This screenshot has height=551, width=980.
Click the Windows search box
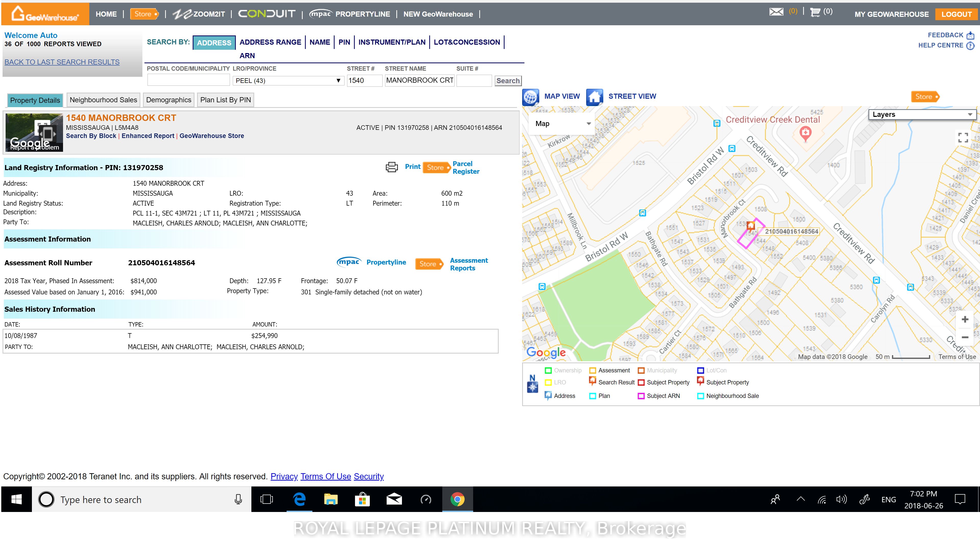coord(141,499)
